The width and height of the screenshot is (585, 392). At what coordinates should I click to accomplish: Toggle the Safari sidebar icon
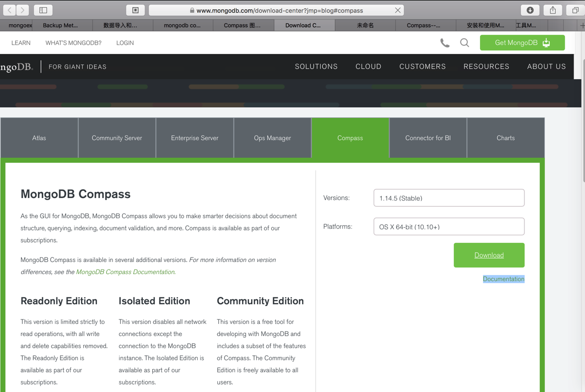(43, 10)
